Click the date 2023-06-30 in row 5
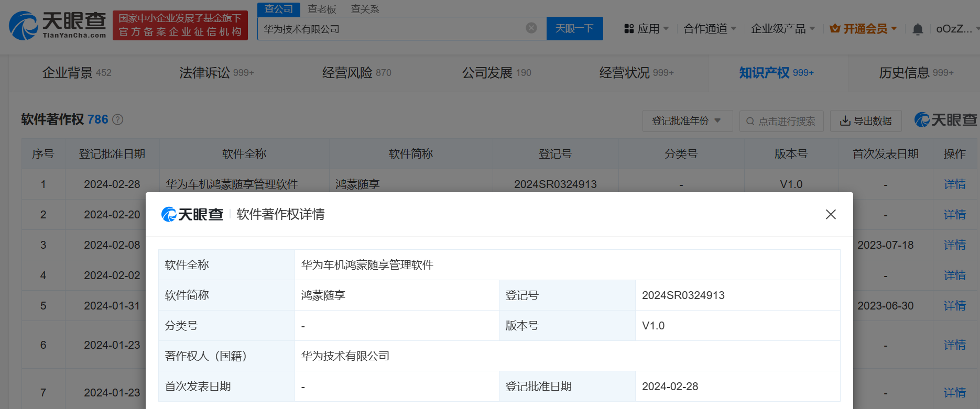Image resolution: width=980 pixels, height=409 pixels. [x=886, y=306]
